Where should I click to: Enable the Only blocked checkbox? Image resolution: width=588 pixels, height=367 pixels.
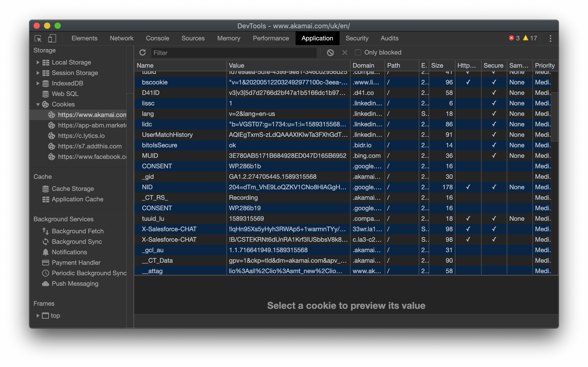pyautogui.click(x=358, y=52)
